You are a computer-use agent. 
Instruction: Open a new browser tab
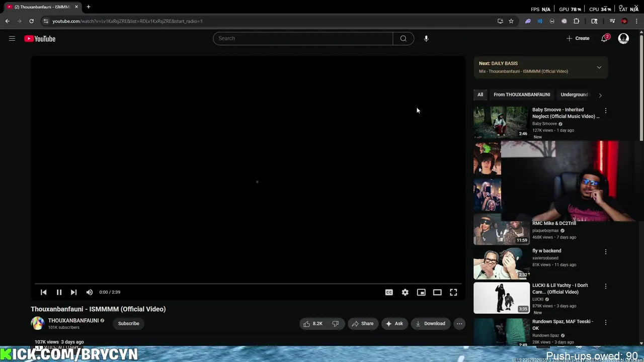pos(88,7)
